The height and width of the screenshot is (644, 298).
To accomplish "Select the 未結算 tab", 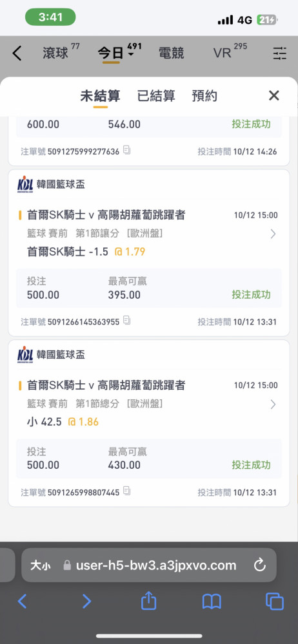I will (100, 96).
